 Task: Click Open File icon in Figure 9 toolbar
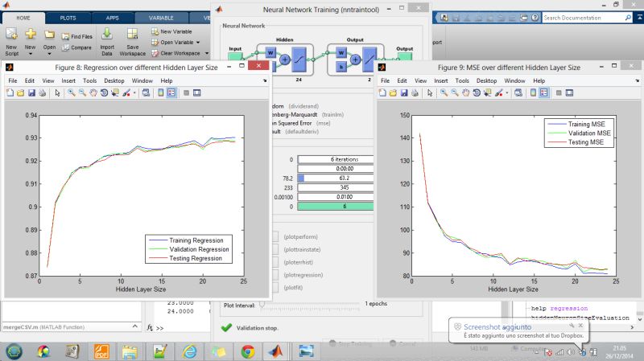click(393, 93)
